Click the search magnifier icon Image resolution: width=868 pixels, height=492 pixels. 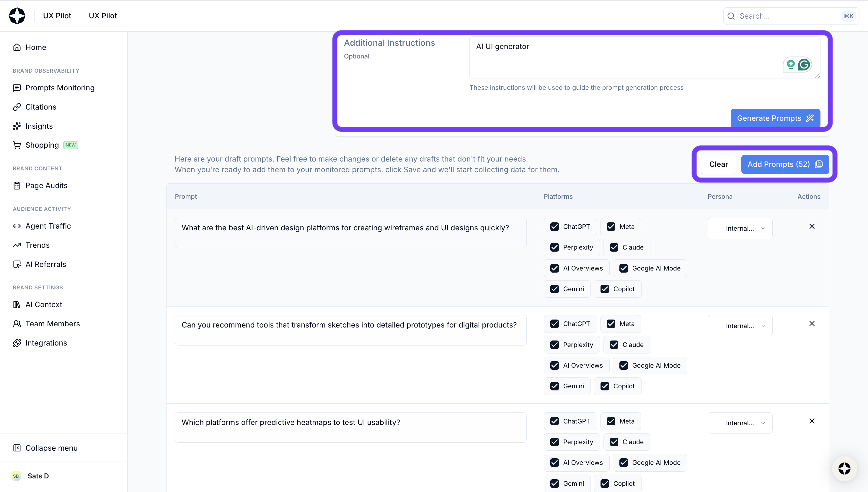click(x=731, y=16)
